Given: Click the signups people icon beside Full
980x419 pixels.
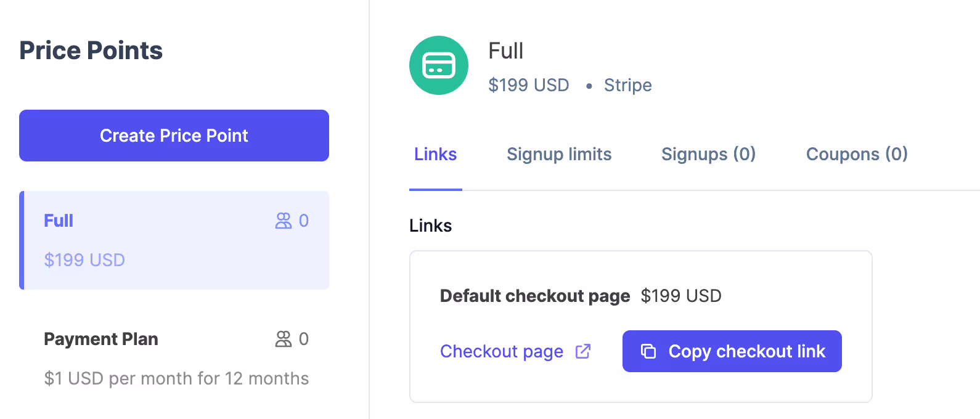Looking at the screenshot, I should tap(283, 220).
